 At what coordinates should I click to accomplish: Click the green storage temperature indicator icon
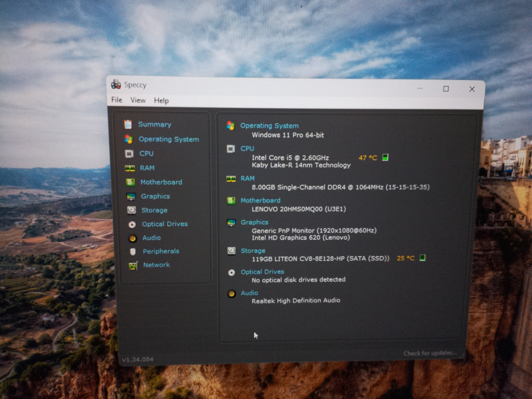[x=422, y=258]
